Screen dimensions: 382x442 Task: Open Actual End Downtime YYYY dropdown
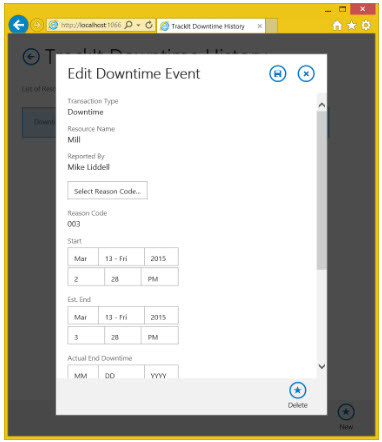point(161,372)
